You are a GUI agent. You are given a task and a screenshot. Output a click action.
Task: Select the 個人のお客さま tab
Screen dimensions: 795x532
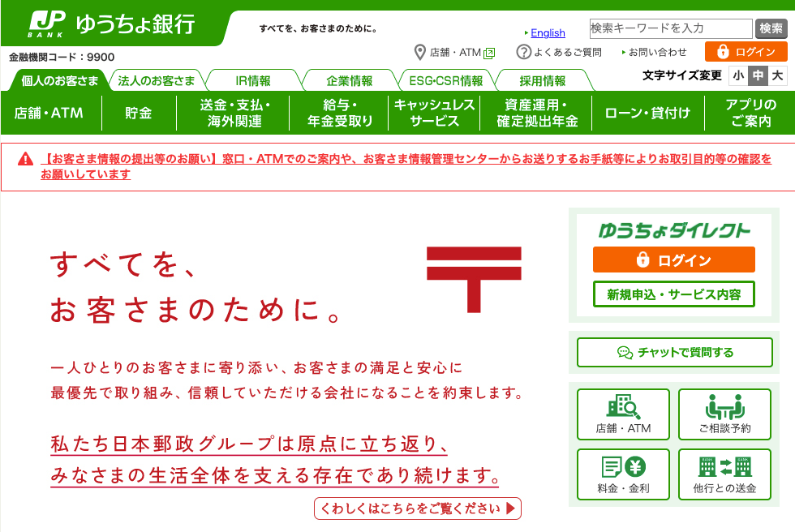59,80
